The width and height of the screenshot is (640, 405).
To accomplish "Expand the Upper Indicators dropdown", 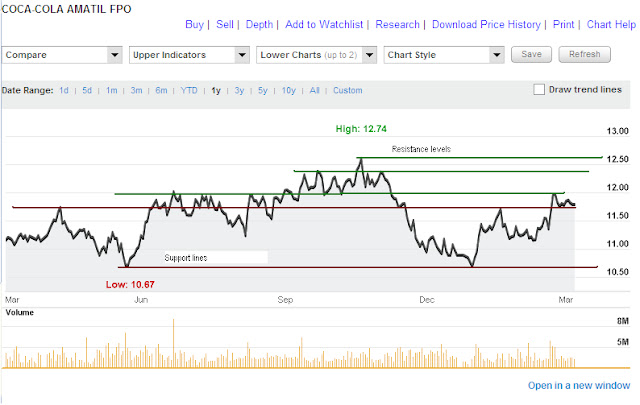I will click(189, 55).
